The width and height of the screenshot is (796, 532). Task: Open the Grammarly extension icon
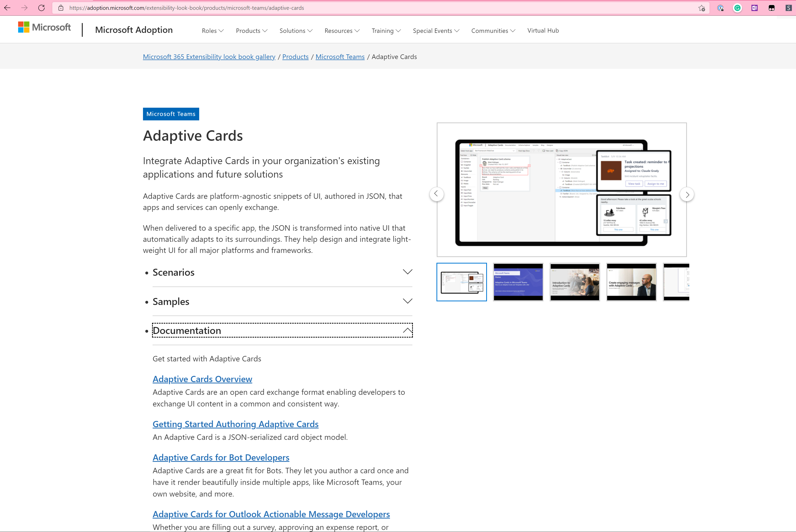pyautogui.click(x=737, y=8)
